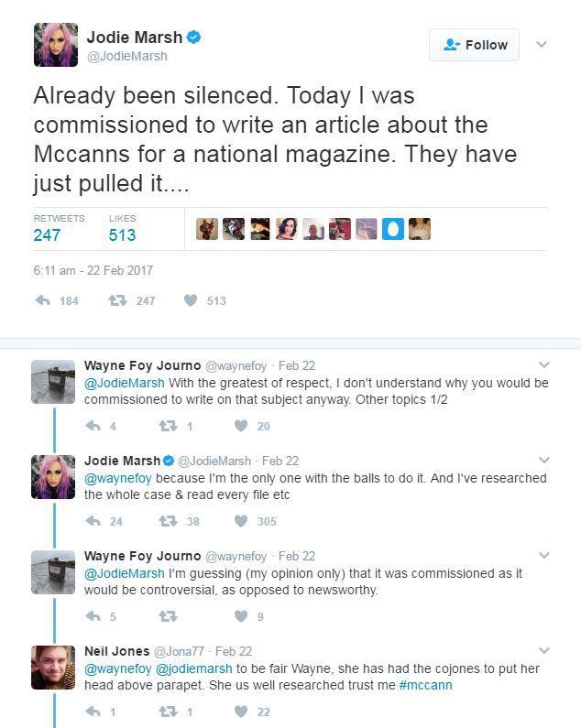The image size is (581, 728).
Task: Toggle retweet on Neil Jones's tweet
Action: (167, 712)
